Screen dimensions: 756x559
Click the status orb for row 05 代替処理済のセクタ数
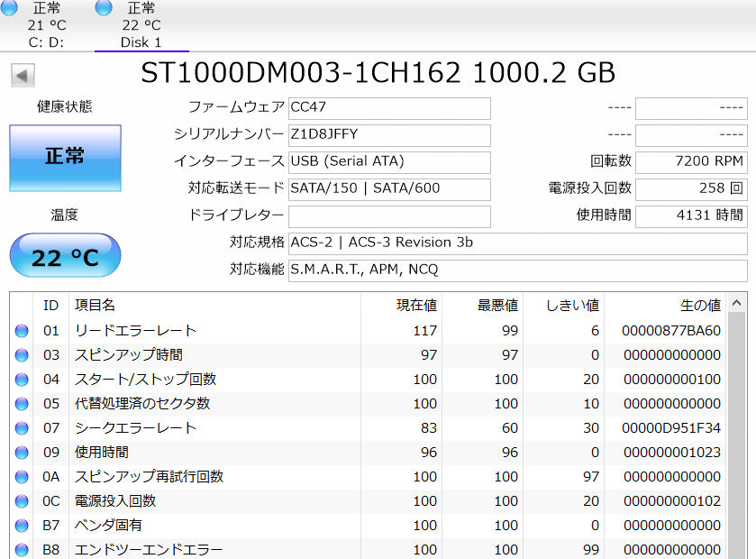click(22, 404)
